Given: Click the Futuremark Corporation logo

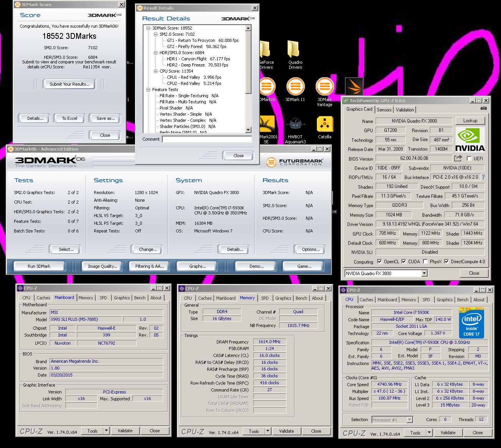Looking at the screenshot, I should click(x=295, y=162).
